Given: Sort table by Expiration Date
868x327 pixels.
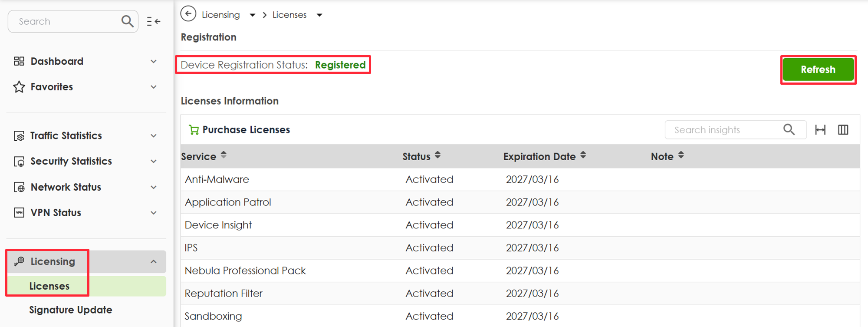Looking at the screenshot, I should coord(583,155).
